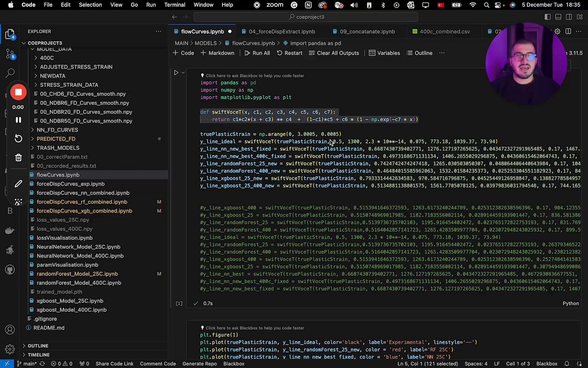Click the coeproject3 command center search box
Viewport: 588px width, 368px height.
click(x=305, y=17)
